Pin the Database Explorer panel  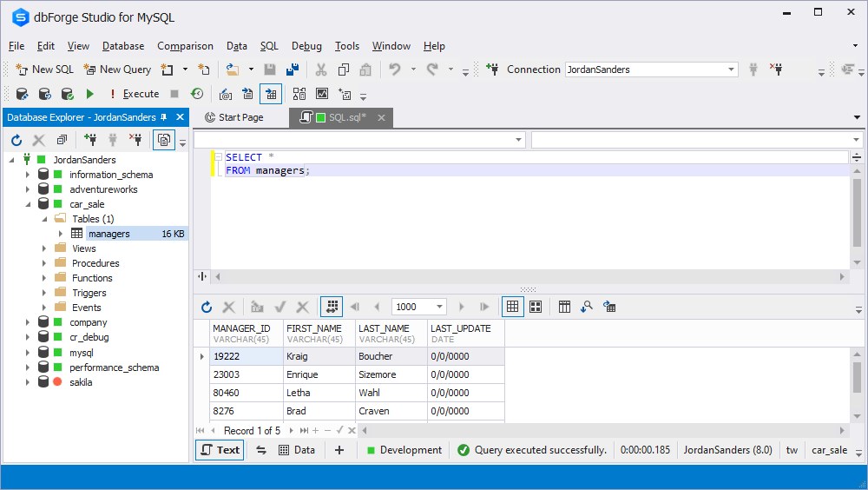[x=164, y=117]
